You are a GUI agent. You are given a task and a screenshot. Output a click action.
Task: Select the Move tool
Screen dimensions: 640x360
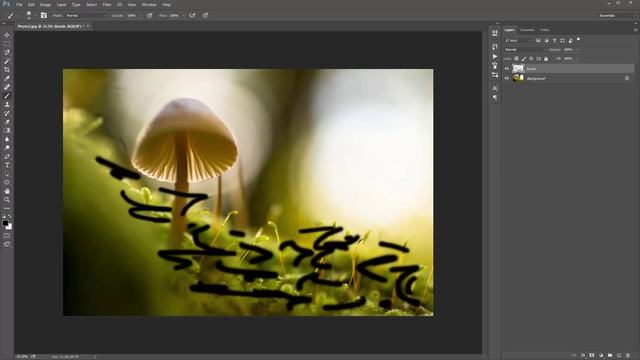pos(7,36)
